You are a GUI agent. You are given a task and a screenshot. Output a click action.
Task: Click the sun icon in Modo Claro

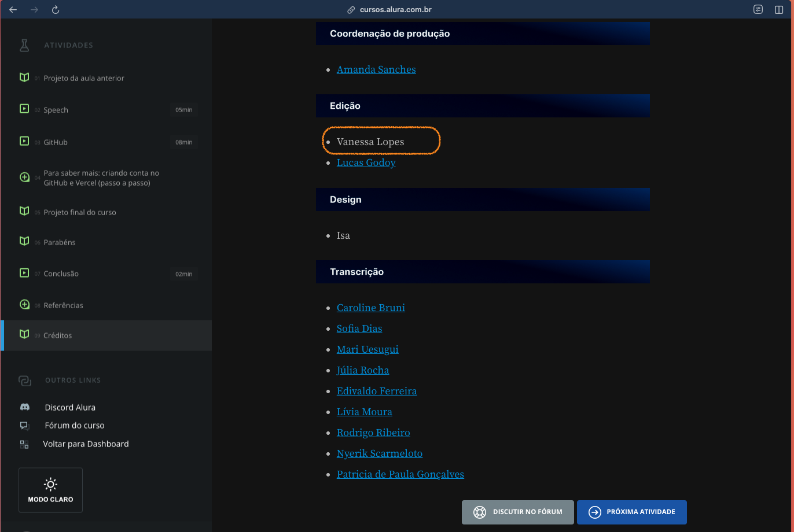[50, 485]
